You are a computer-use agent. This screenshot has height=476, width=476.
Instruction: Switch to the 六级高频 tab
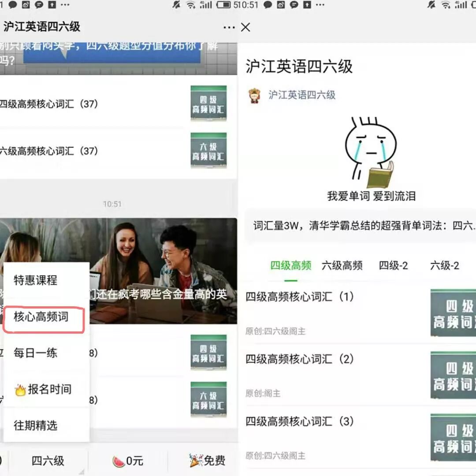(x=342, y=266)
